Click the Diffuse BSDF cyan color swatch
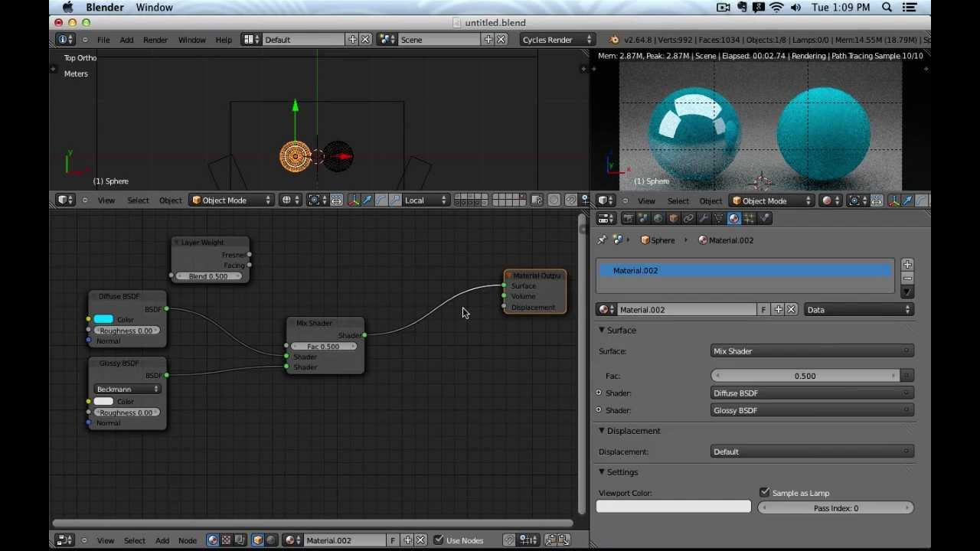980x551 pixels. (x=104, y=319)
